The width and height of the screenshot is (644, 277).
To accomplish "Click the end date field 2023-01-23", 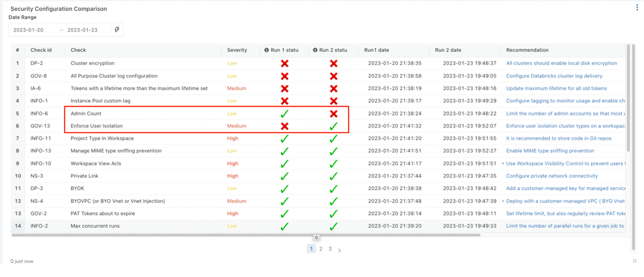I will [x=82, y=30].
